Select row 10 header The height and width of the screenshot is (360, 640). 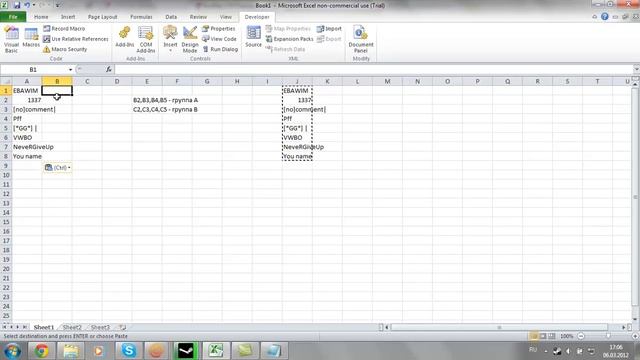click(6, 175)
